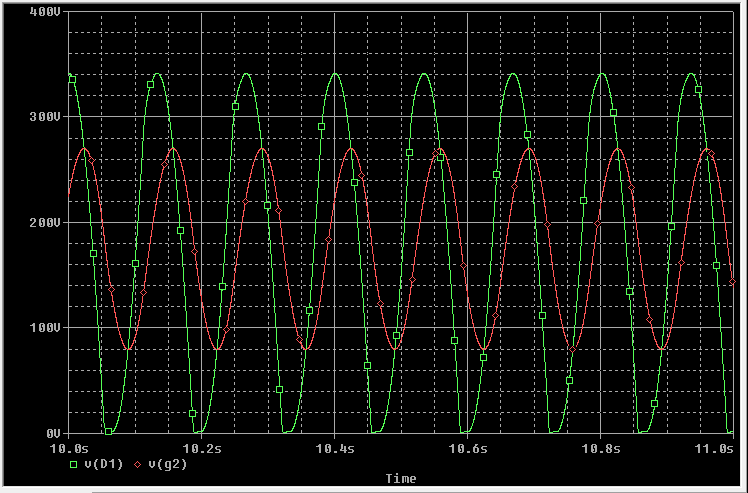
Task: Click the leftmost red diamond marker on v(g2) trace
Action: click(91, 160)
